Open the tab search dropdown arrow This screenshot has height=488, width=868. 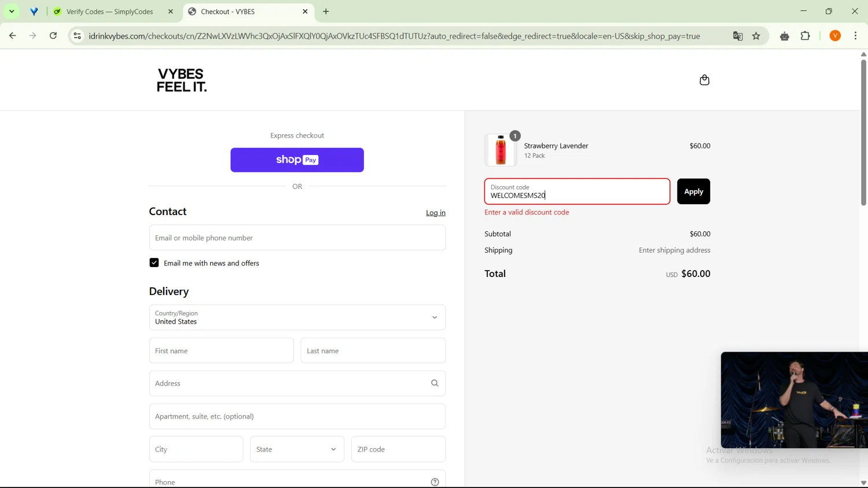pos(12,12)
